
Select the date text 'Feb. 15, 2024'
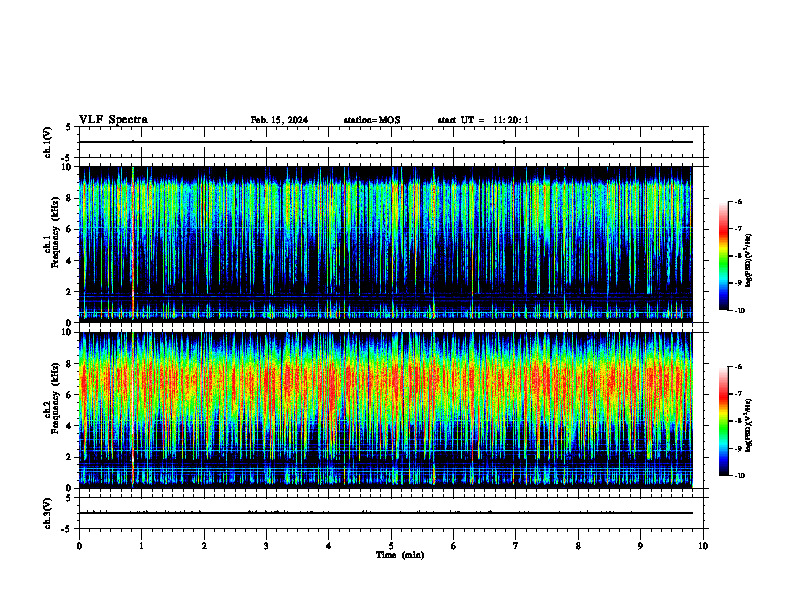tap(279, 120)
